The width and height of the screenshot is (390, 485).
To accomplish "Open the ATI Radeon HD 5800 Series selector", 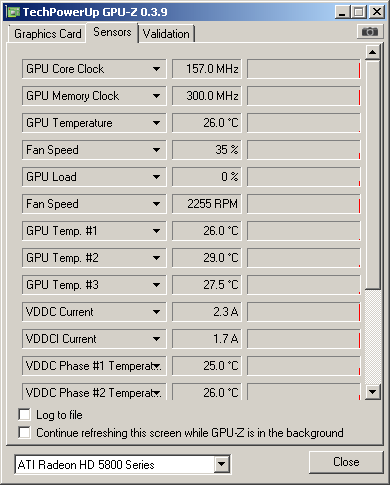I will pyautogui.click(x=123, y=464).
